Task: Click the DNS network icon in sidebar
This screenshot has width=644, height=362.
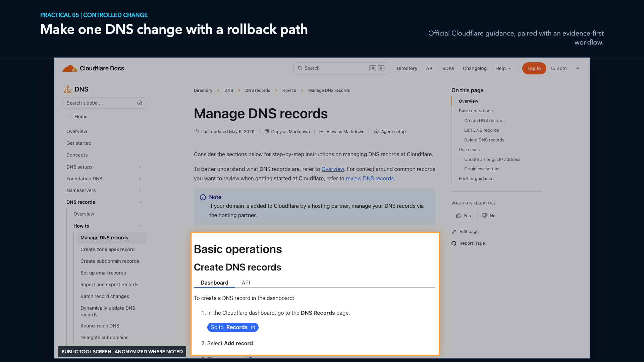Action: tap(68, 89)
